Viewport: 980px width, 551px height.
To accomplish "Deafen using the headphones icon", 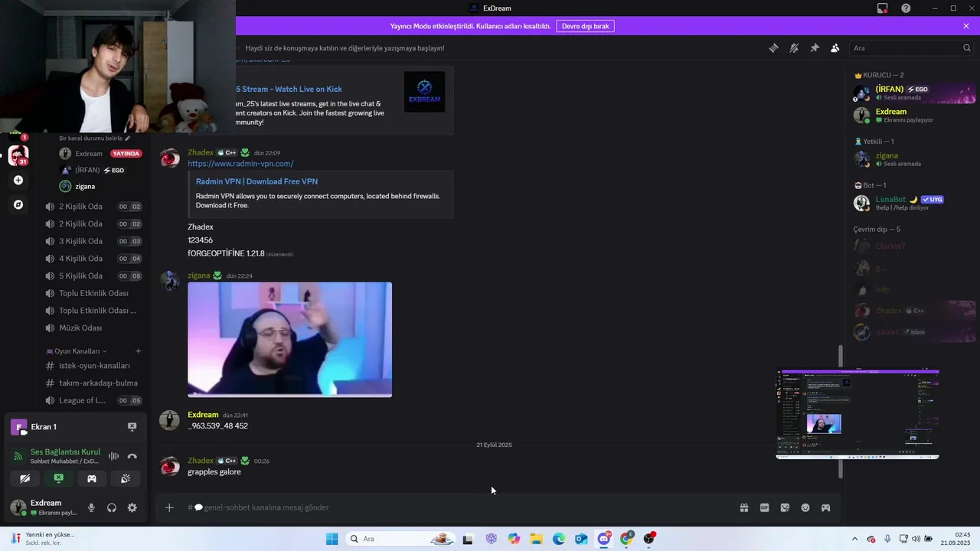I will pyautogui.click(x=112, y=507).
